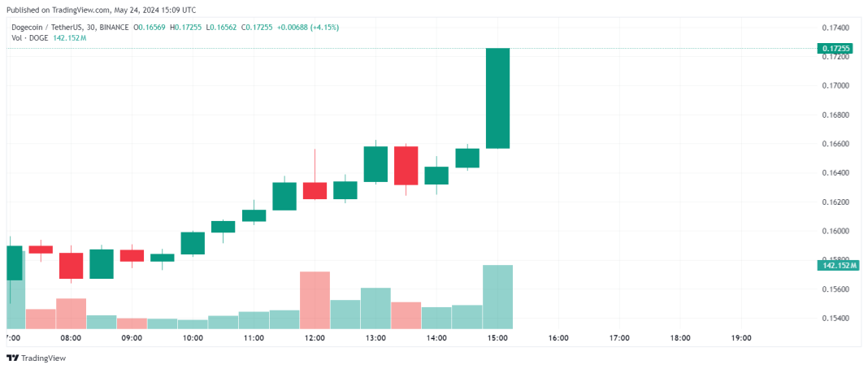Click the Vol · DOGE indicator label

pyautogui.click(x=30, y=37)
